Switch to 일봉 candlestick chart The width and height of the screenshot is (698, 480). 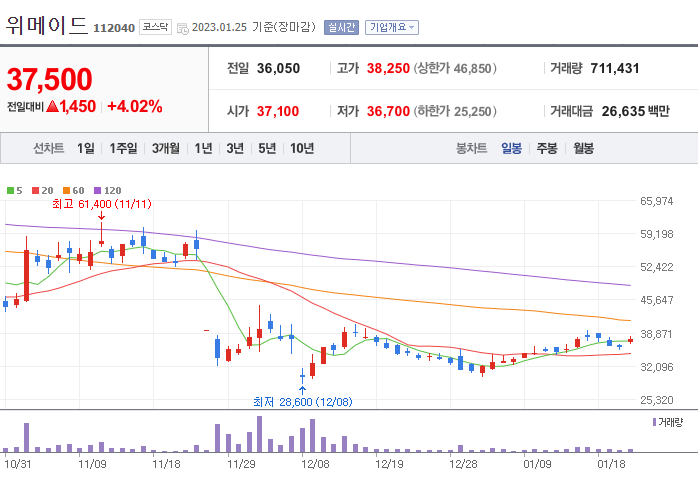pyautogui.click(x=511, y=148)
